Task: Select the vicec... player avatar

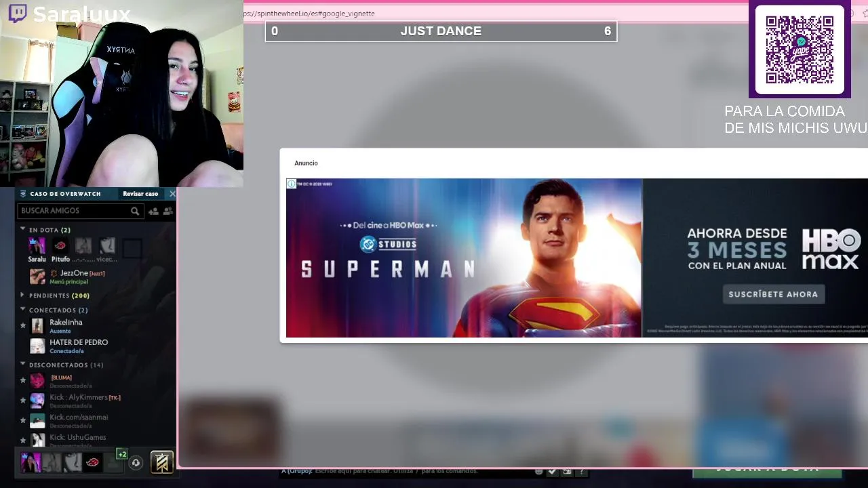Action: coord(107,245)
